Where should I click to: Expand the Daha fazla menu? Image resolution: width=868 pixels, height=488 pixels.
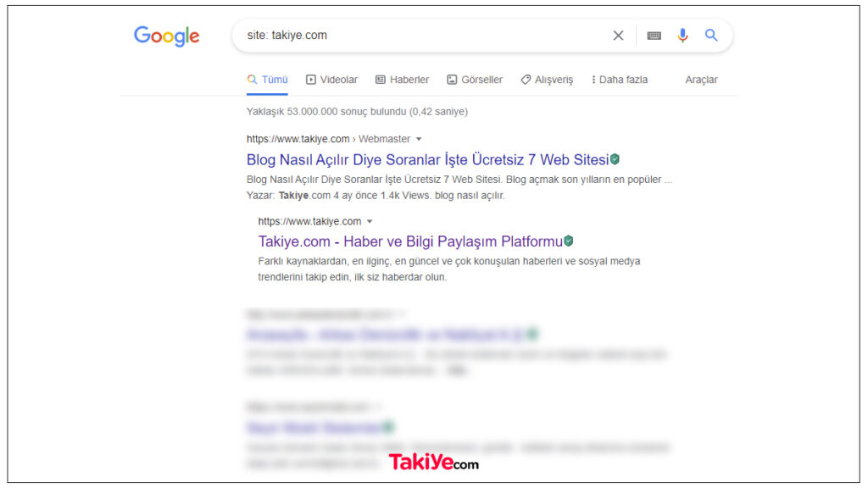coord(620,80)
